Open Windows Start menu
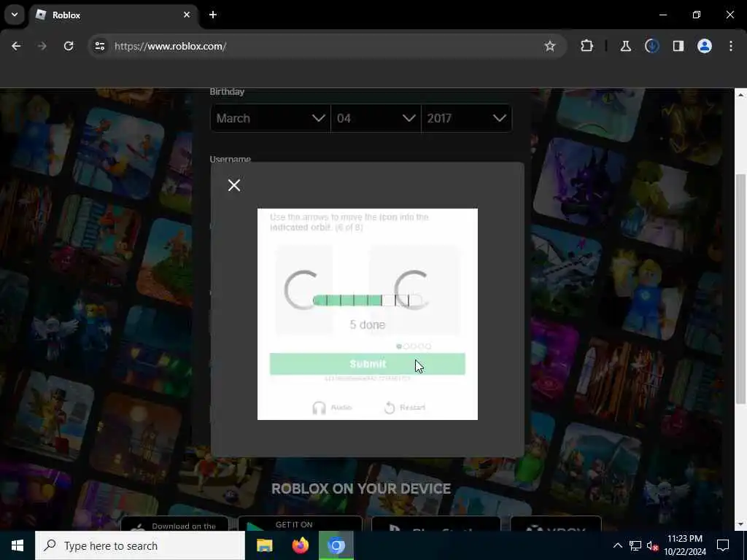 coord(18,545)
